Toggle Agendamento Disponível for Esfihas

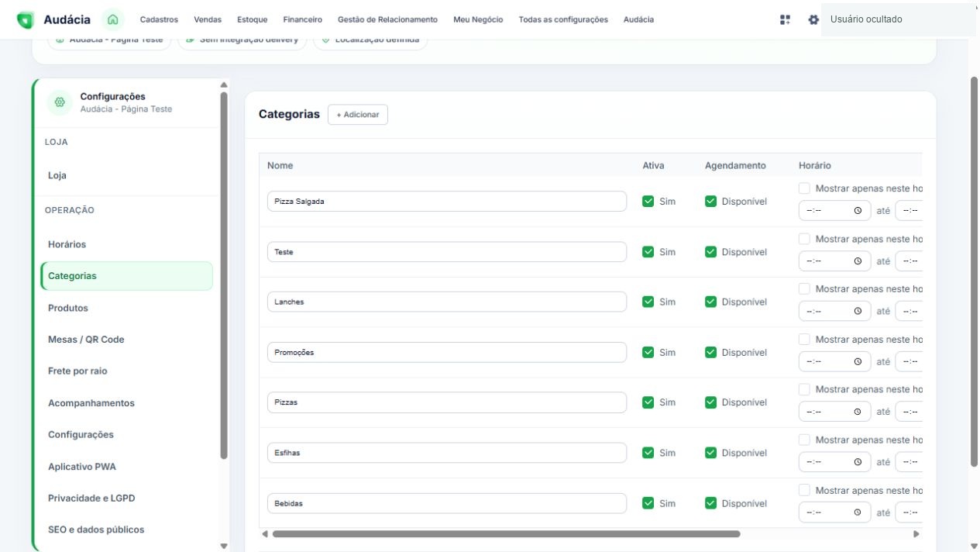click(x=710, y=453)
